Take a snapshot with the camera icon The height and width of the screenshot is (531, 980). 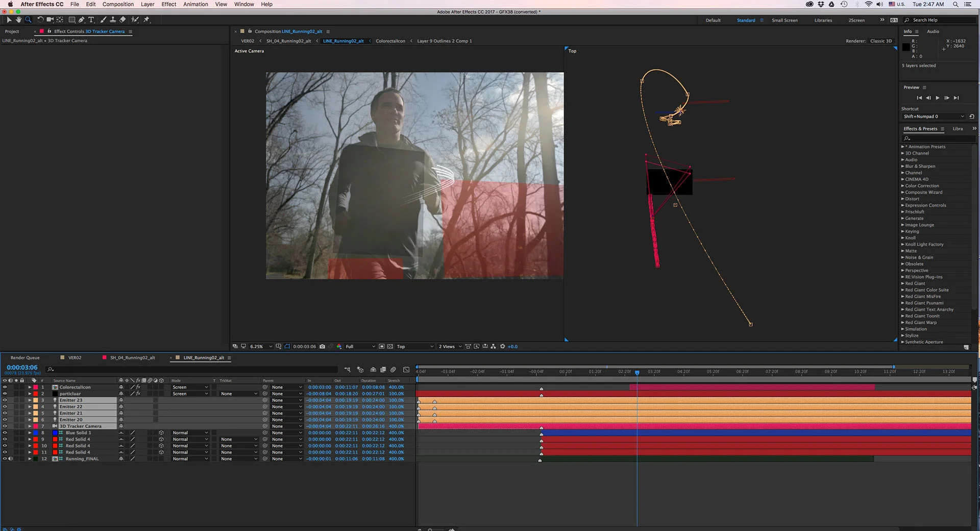pyautogui.click(x=322, y=347)
